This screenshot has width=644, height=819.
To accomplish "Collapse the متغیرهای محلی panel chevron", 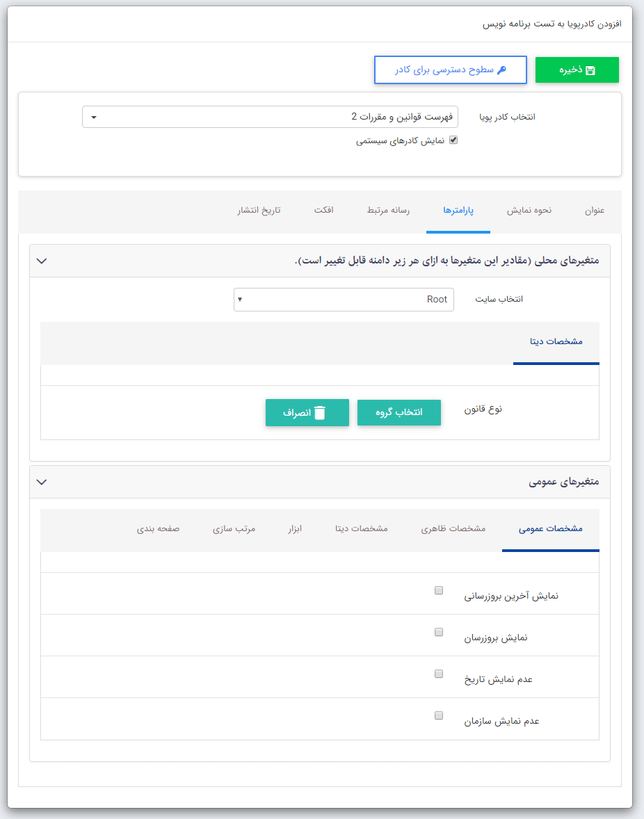I will 41,261.
